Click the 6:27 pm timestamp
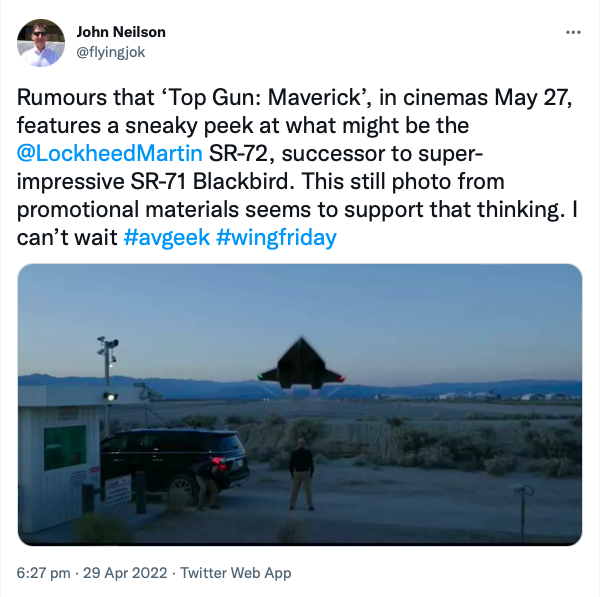This screenshot has width=600, height=597. (x=43, y=574)
